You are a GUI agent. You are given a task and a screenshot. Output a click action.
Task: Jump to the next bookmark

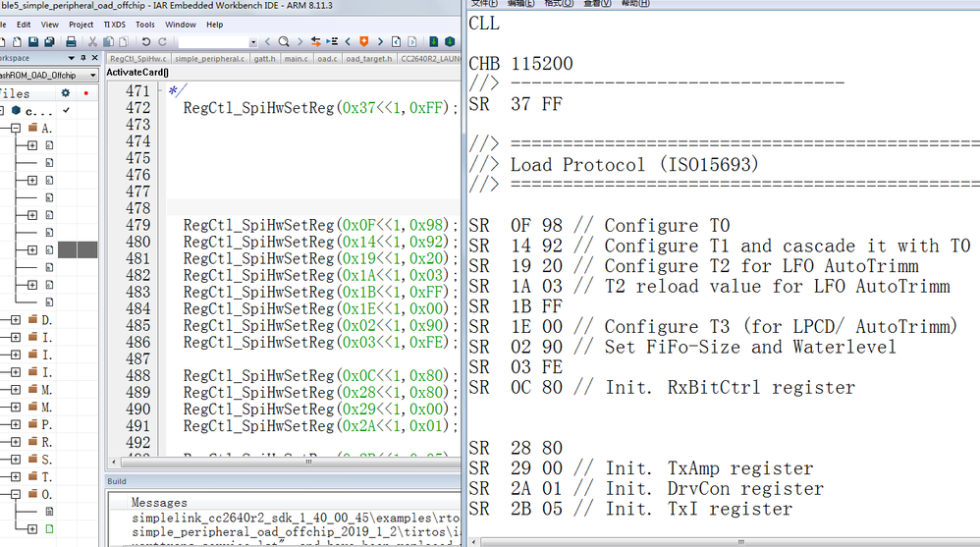[x=380, y=42]
